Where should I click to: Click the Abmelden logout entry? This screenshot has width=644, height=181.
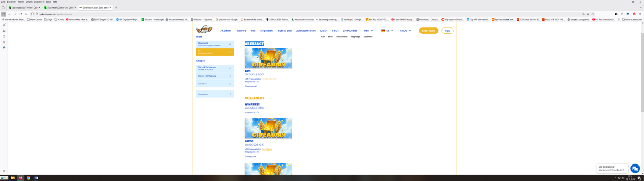tap(215, 94)
